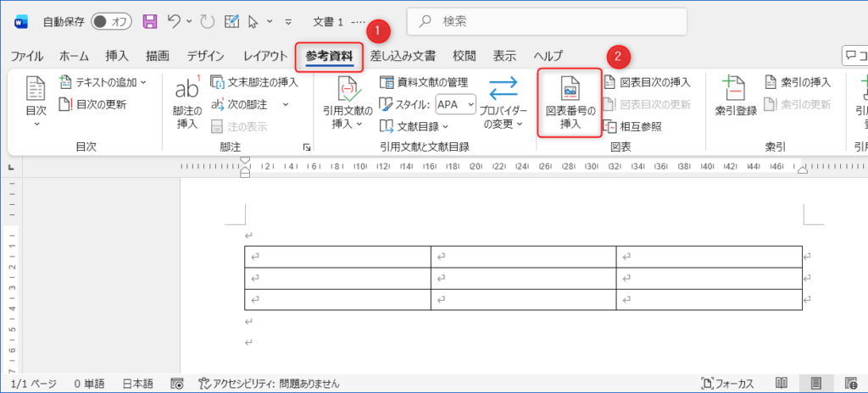
Task: Switch to Print Layout view in status bar
Action: pyautogui.click(x=815, y=384)
